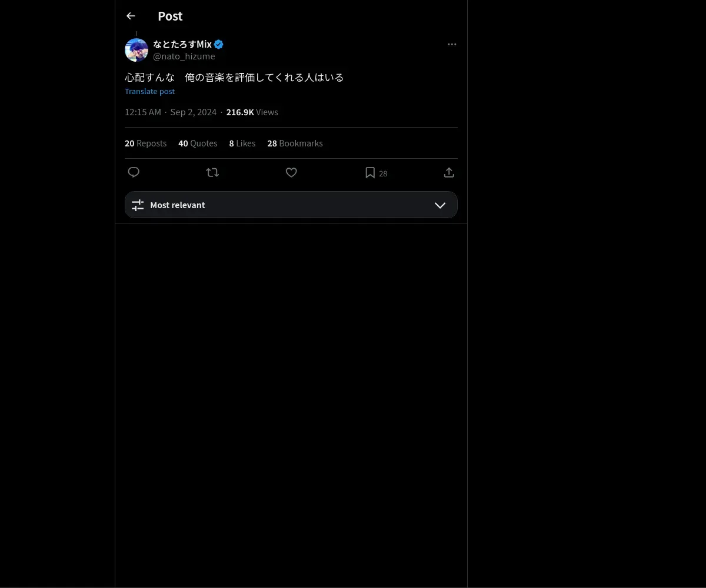Open the なとたろすMix profile avatar
The image size is (706, 588).
(136, 50)
